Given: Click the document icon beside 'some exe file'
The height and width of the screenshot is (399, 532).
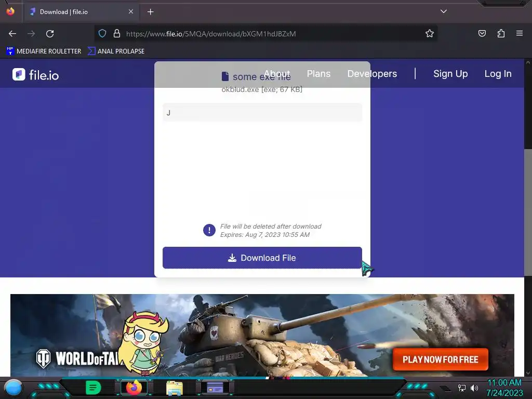Looking at the screenshot, I should 225,77.
